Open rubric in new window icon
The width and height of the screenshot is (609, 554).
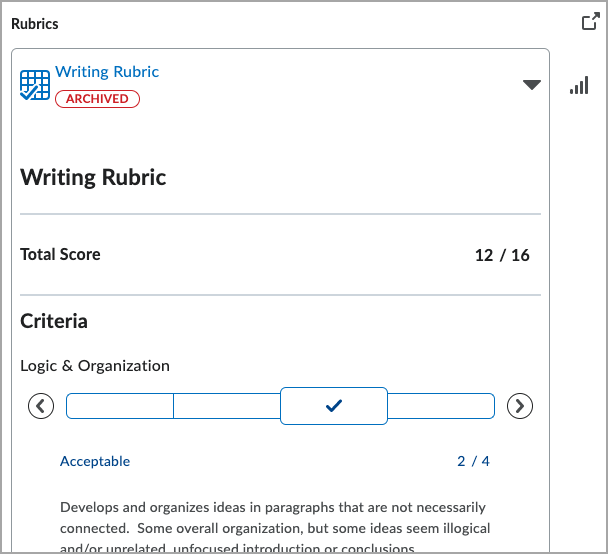(x=590, y=22)
